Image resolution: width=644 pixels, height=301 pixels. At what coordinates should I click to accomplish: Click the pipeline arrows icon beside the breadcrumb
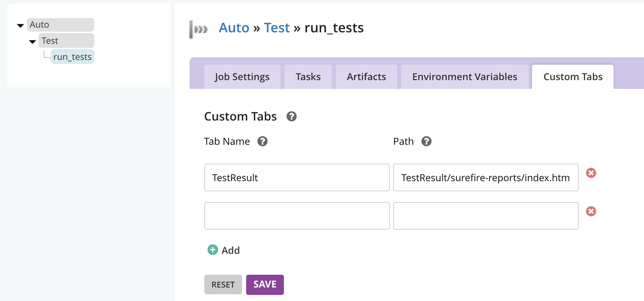pyautogui.click(x=199, y=29)
